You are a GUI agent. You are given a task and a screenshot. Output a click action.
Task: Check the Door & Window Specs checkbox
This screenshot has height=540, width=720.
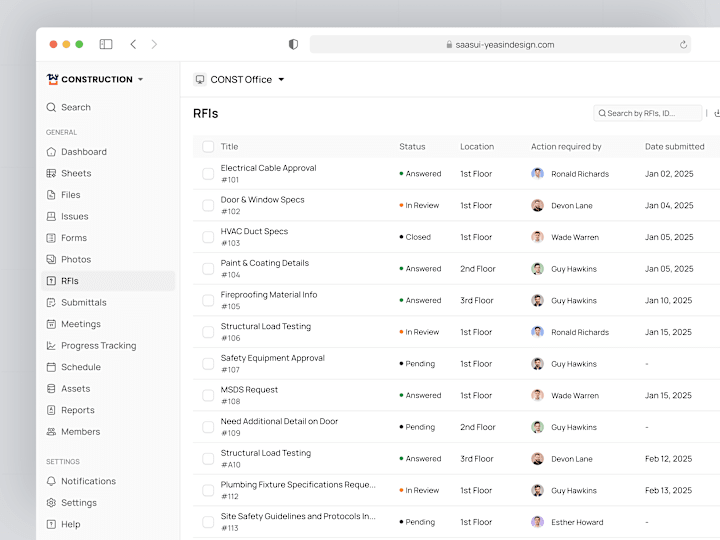click(x=208, y=205)
